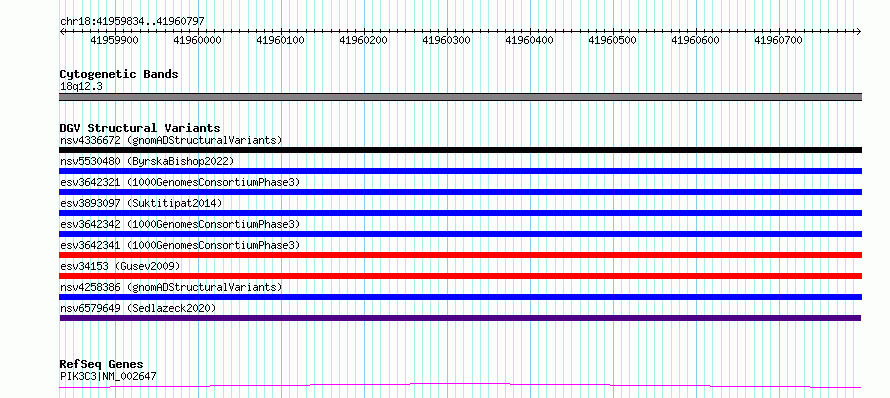Click ruler position 41960100

pos(281,40)
